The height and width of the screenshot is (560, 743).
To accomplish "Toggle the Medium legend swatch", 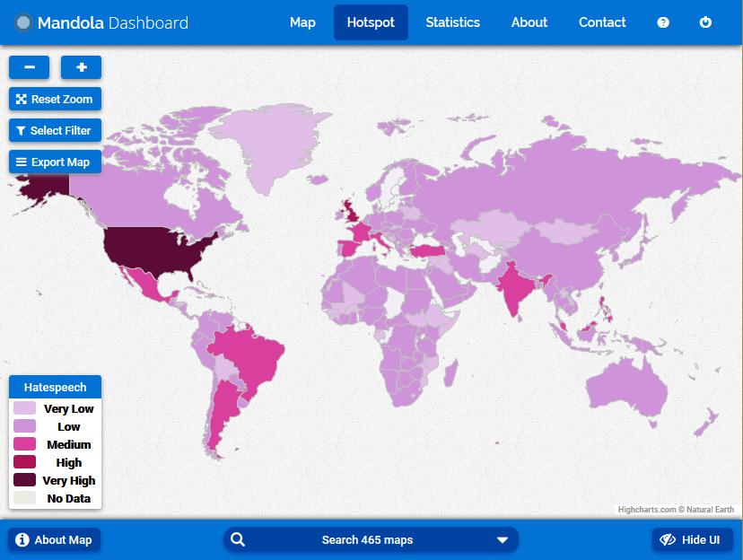I will pos(24,444).
